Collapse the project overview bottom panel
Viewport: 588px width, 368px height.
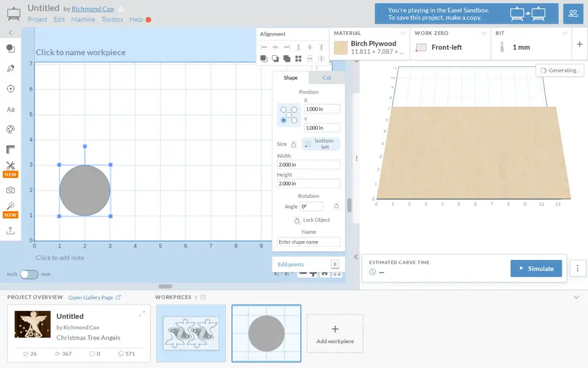[576, 297]
